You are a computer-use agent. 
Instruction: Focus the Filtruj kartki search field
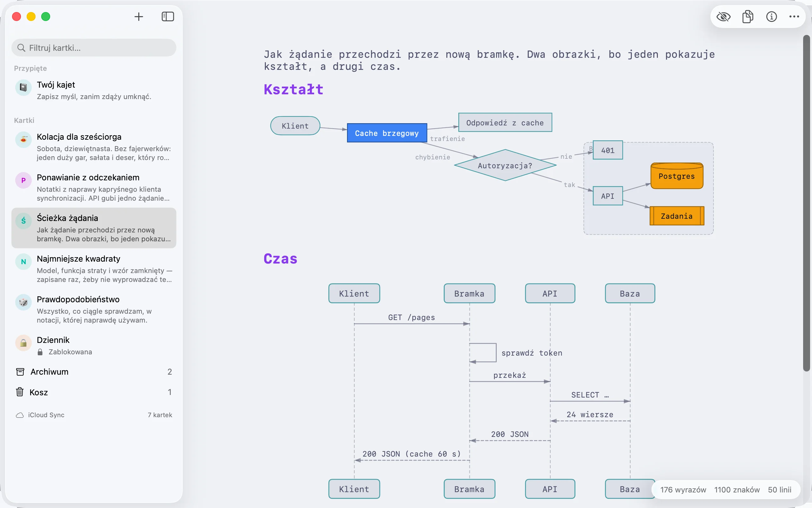coord(94,48)
